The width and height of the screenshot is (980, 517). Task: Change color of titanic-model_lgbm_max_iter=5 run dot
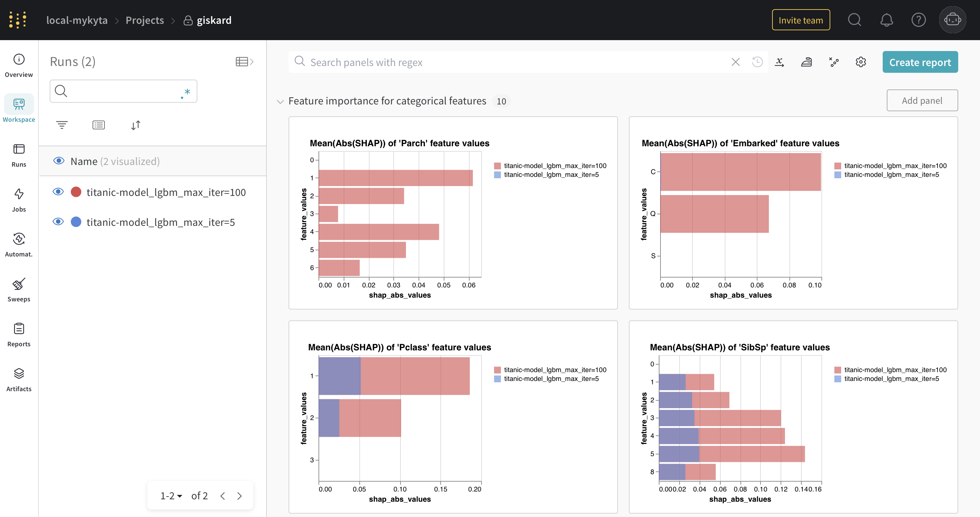tap(76, 221)
